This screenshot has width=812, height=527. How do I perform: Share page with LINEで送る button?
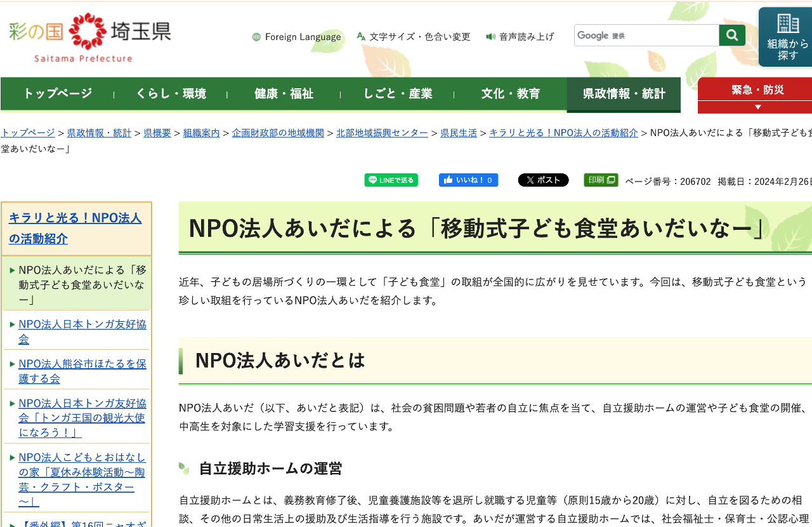tap(391, 180)
